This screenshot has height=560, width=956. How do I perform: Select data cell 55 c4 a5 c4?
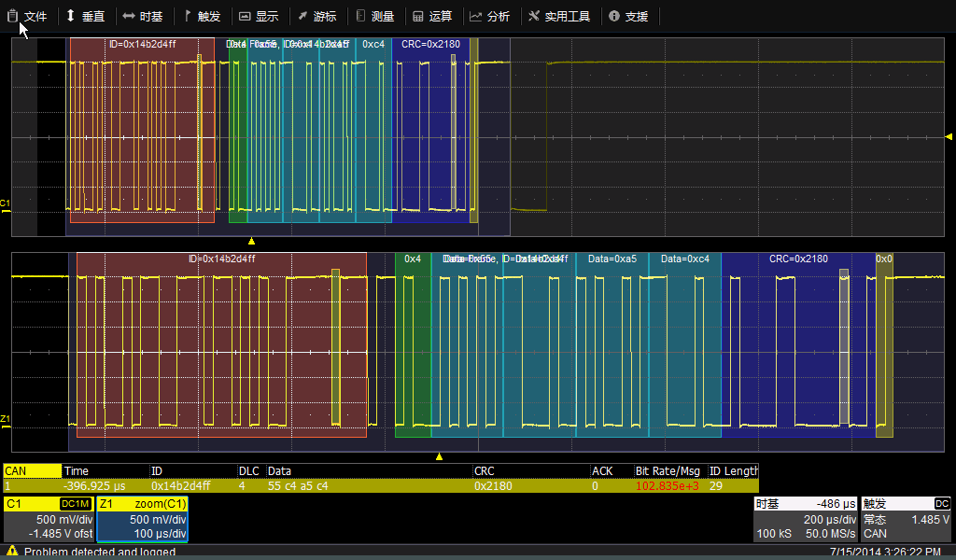(x=298, y=486)
